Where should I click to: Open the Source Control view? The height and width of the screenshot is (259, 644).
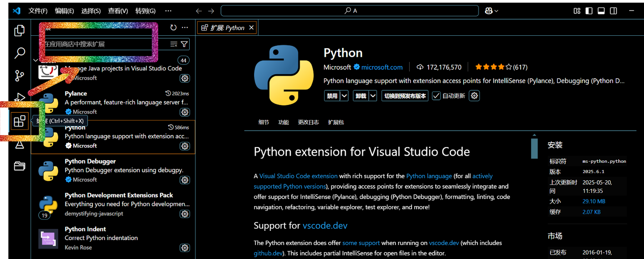coord(20,76)
